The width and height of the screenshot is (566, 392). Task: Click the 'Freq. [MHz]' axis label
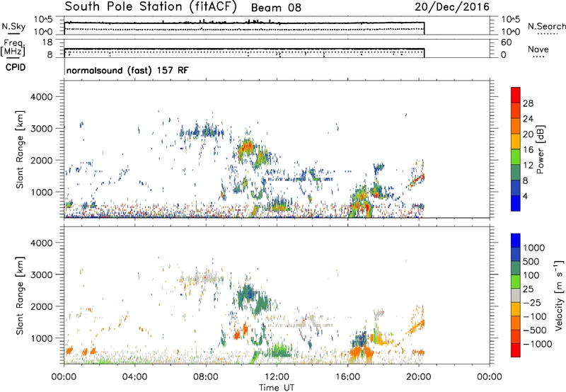13,47
